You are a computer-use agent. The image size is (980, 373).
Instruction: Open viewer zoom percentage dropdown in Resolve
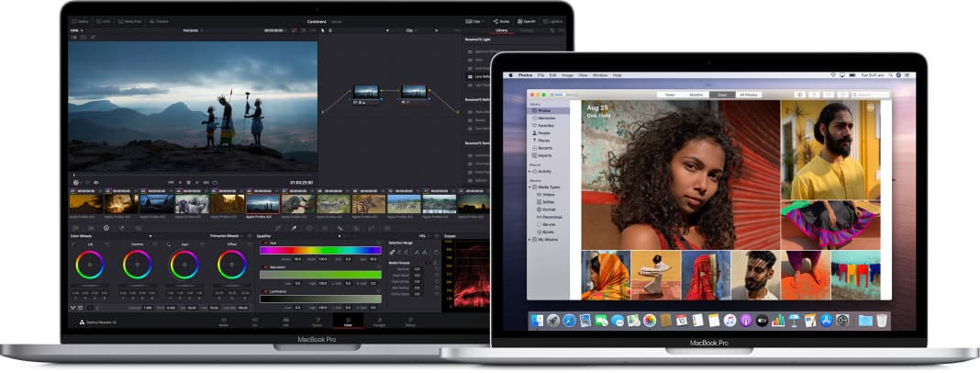click(x=76, y=30)
